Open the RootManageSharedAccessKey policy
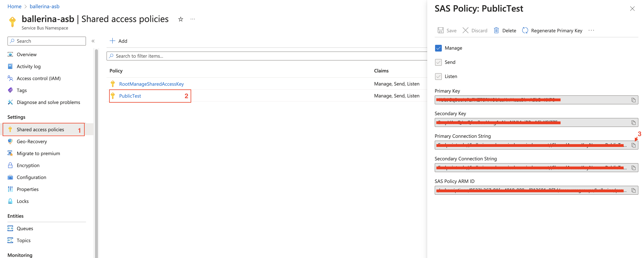Screen dimensions: 644x258 point(151,84)
